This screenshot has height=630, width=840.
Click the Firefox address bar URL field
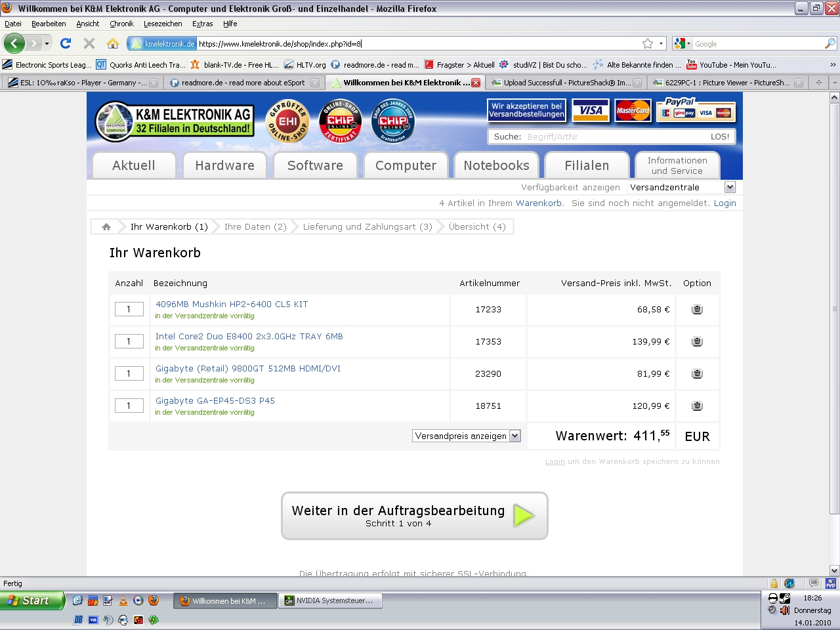(419, 43)
